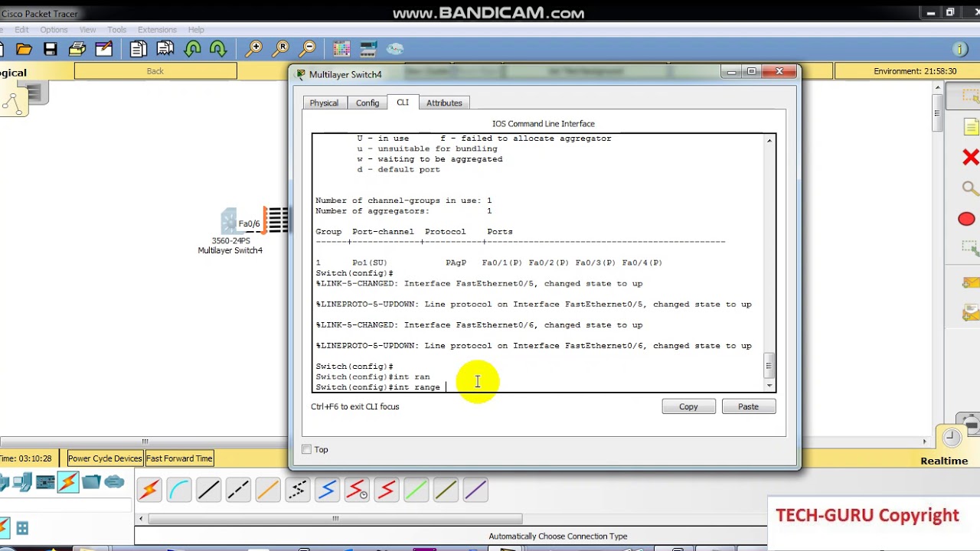Select the copper cross-over dashed cable
980x551 pixels.
tap(238, 490)
